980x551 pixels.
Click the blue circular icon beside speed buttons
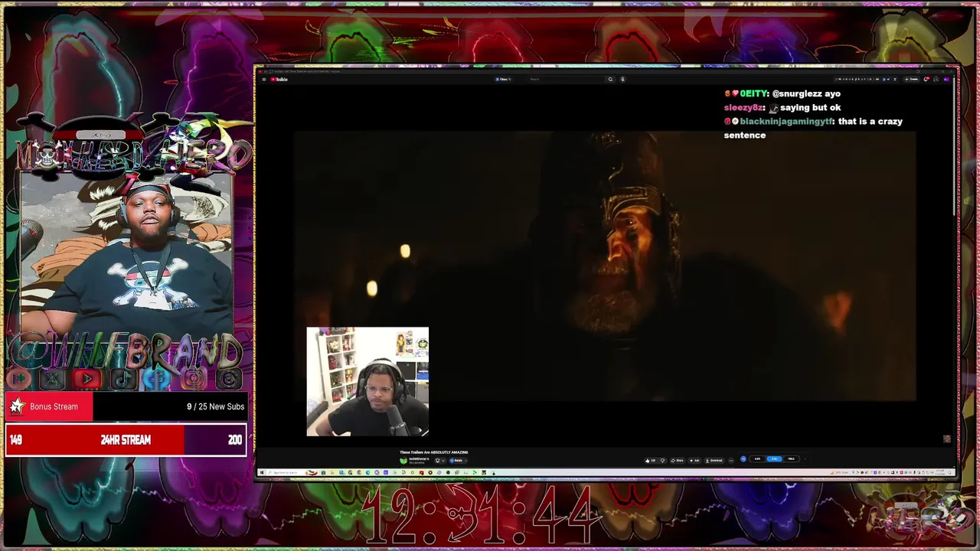pos(743,459)
